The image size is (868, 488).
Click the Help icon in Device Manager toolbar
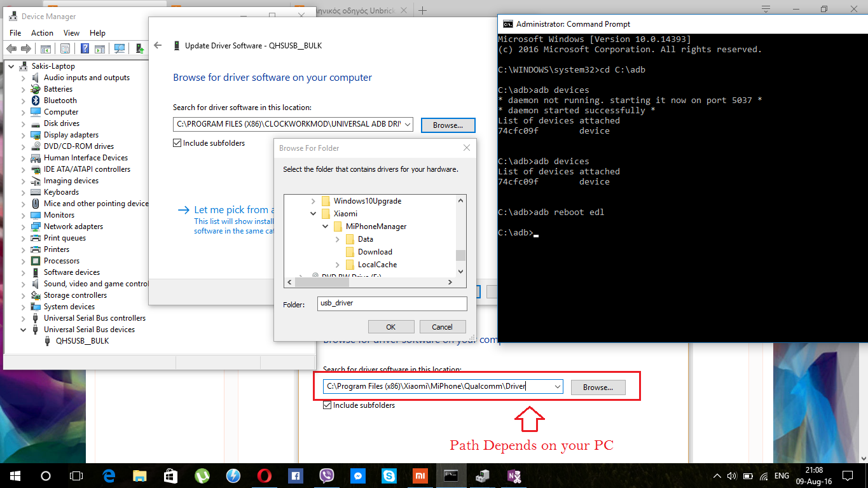pyautogui.click(x=85, y=49)
